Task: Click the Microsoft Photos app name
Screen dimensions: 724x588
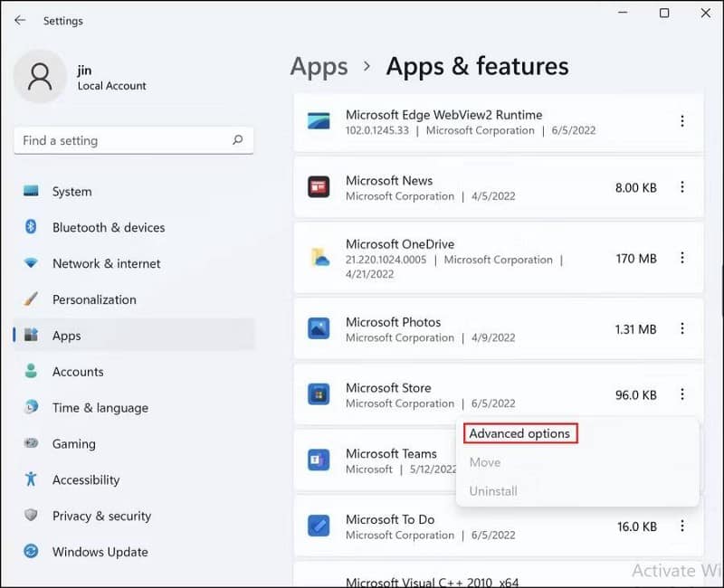Action: click(x=394, y=322)
